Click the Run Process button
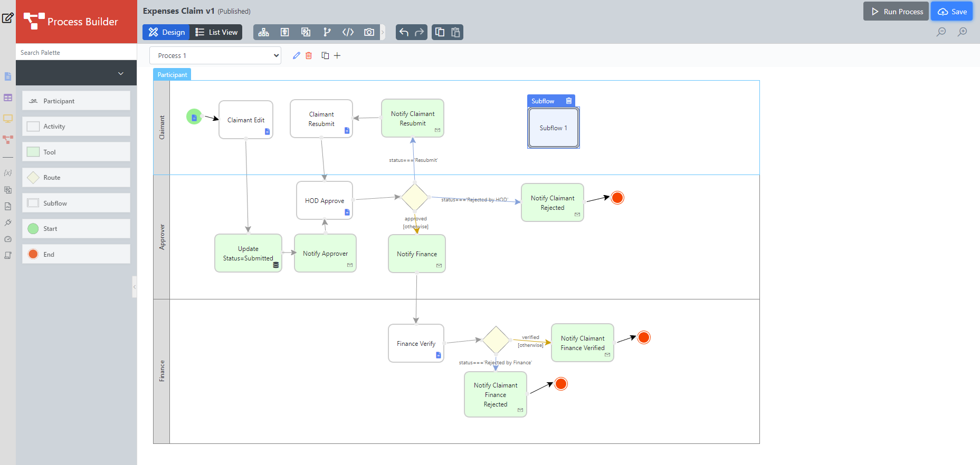Screen dimensions: 980x465 pos(896,12)
